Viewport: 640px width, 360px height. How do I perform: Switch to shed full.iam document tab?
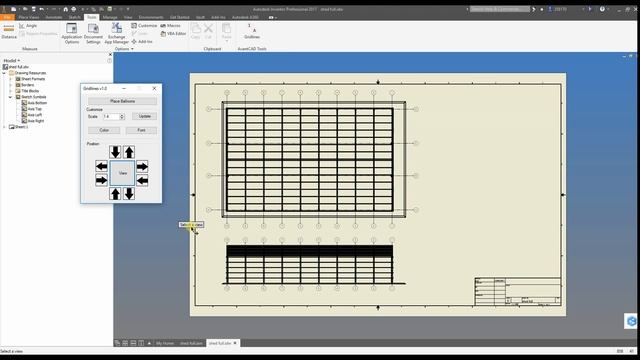point(191,343)
